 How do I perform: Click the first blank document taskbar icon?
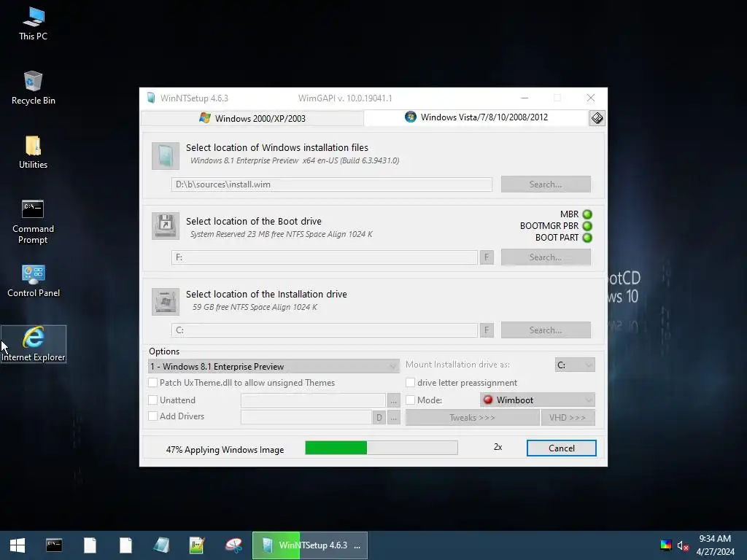90,545
